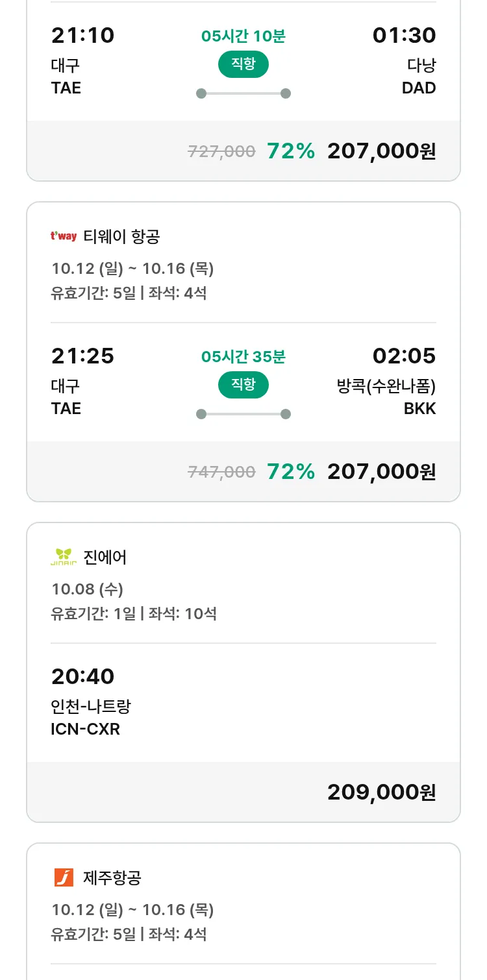Viewport: 487px width, 980px height.
Task: Tap the 직항 badge on the Da Nang flight
Action: click(243, 64)
